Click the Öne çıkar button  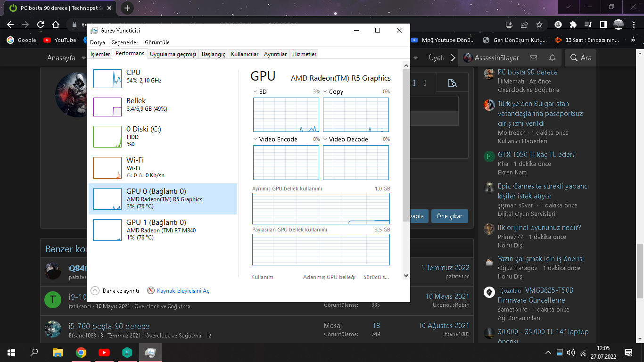tap(450, 216)
